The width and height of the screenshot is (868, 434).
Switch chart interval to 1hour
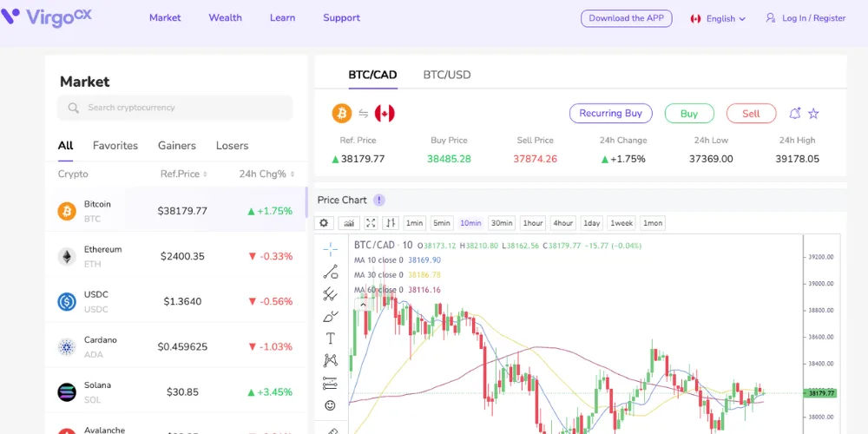pos(533,223)
